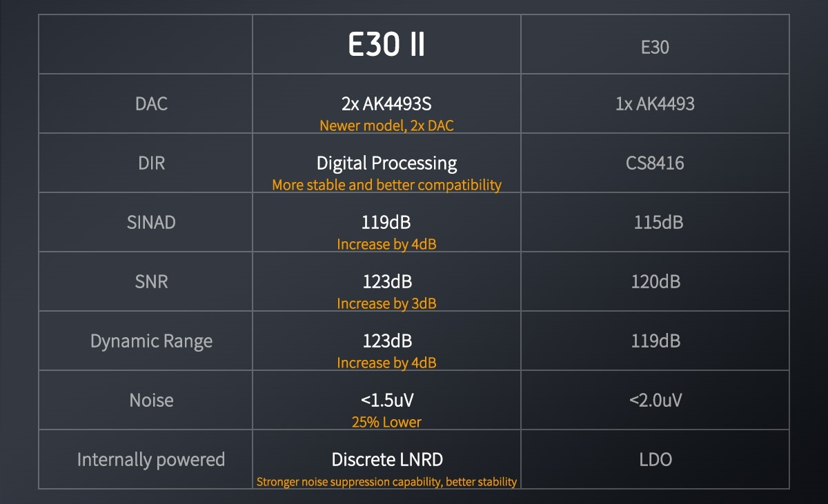Click the CS8416 cell

click(x=655, y=163)
